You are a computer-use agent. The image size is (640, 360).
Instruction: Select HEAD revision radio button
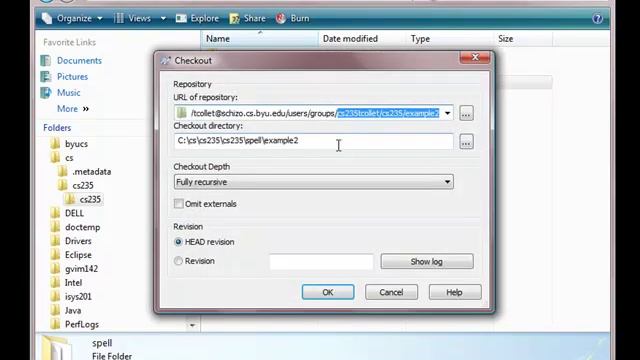click(x=178, y=242)
